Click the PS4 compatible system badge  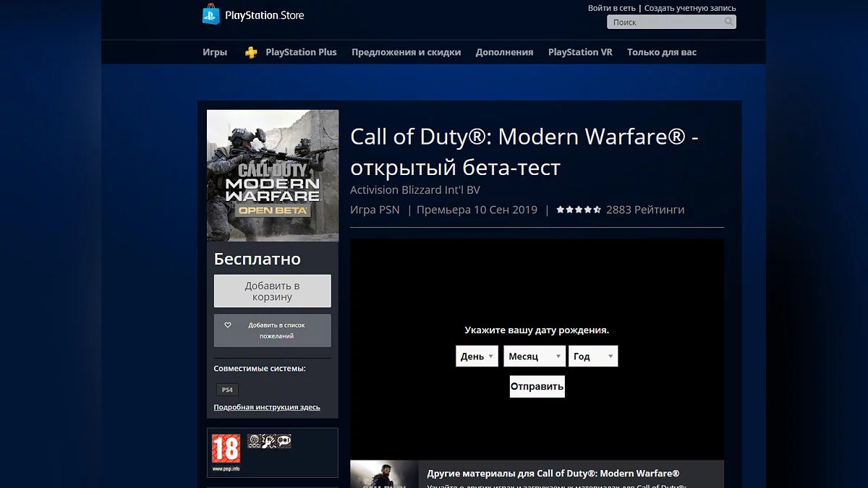click(227, 390)
